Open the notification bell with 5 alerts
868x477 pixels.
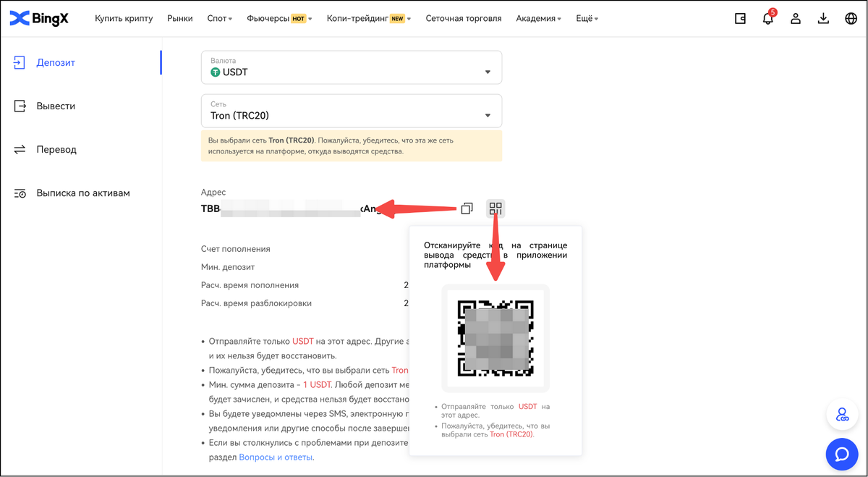(x=767, y=19)
